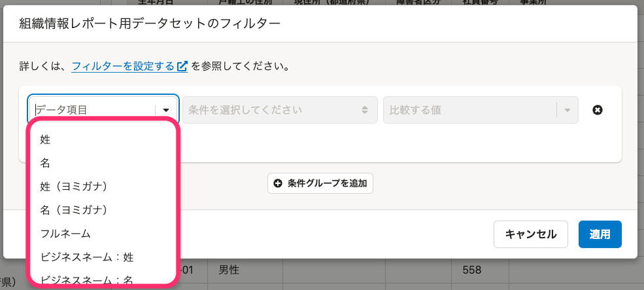This screenshot has width=644, height=290.
Task: Remove the filter condition with the x icon
Action: tap(598, 110)
